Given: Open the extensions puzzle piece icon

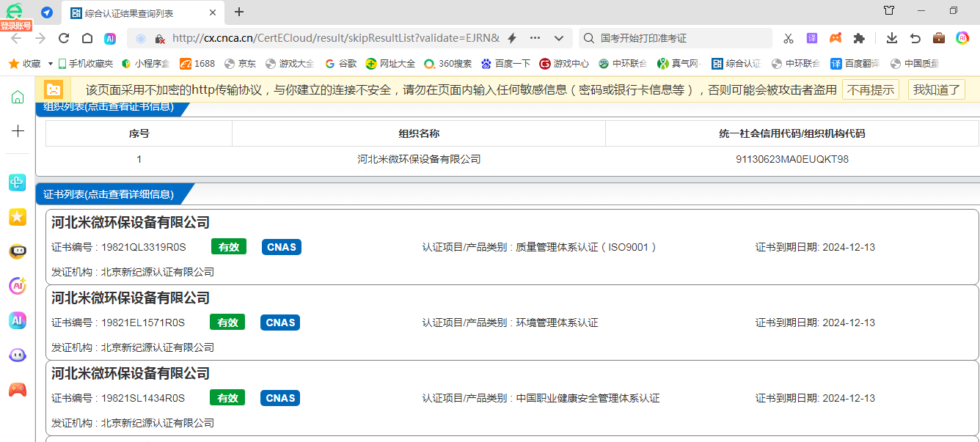Looking at the screenshot, I should tap(859, 38).
